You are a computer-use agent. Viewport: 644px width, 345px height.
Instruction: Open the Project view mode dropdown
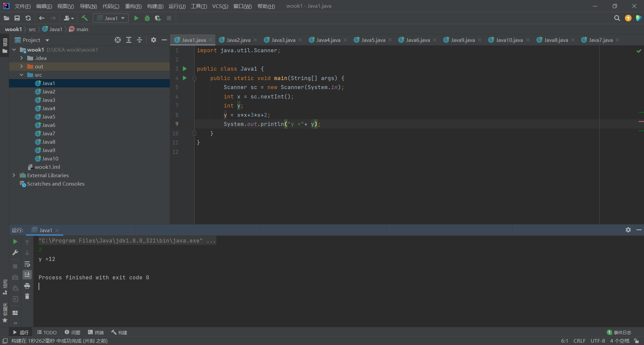[47, 40]
